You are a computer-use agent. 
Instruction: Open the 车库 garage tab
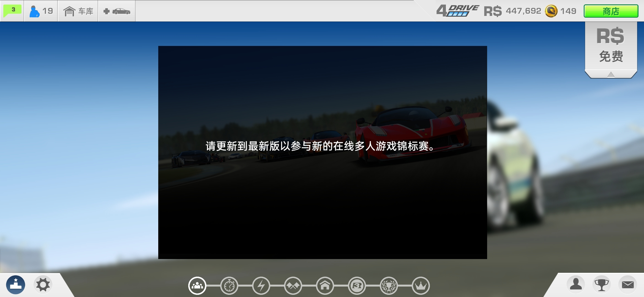coord(78,11)
